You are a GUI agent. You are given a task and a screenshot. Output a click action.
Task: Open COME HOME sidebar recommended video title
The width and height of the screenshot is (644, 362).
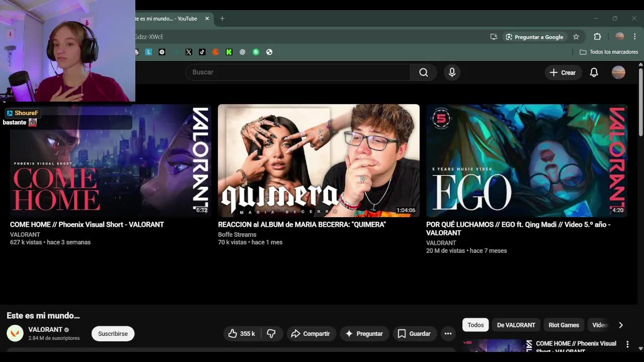(576, 346)
